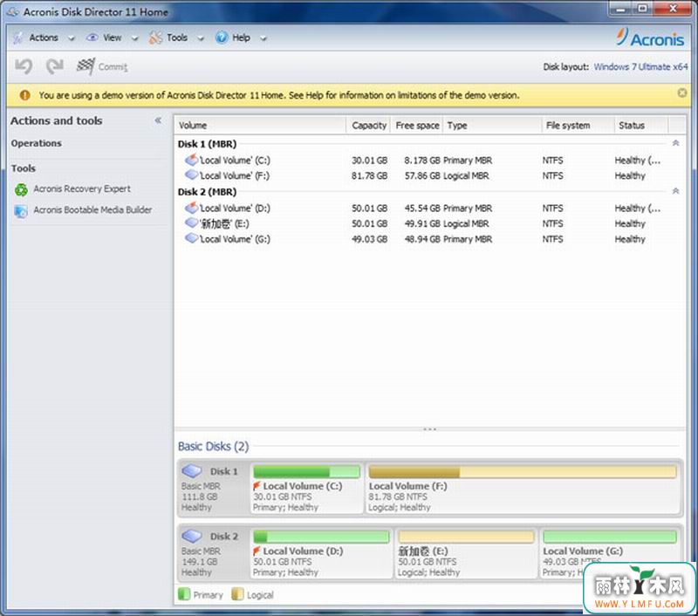Expand the Tools dropdown arrow

point(201,38)
